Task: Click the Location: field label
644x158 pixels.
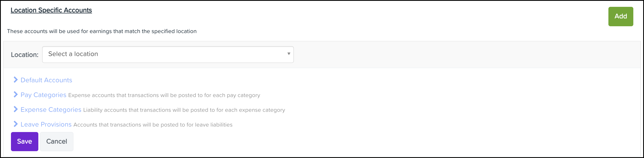Action: point(25,55)
